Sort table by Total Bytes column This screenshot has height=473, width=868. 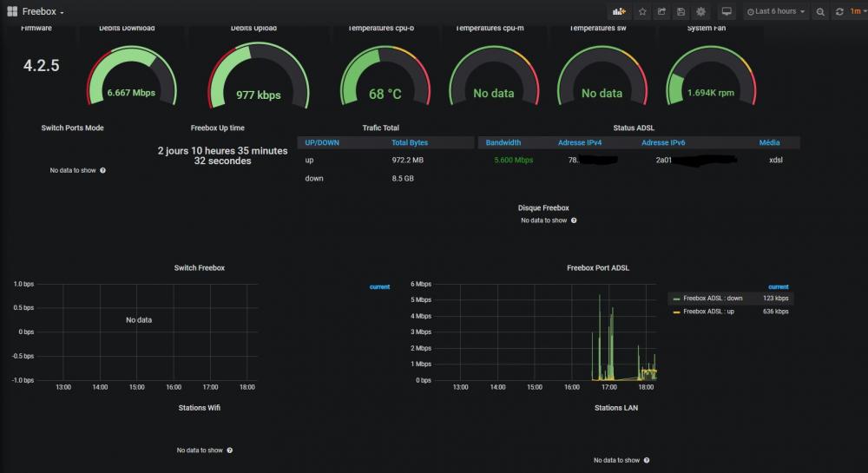[409, 142]
